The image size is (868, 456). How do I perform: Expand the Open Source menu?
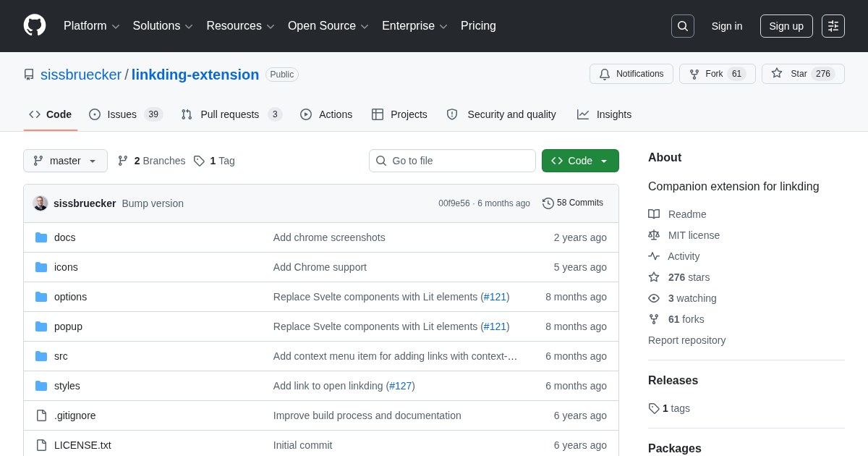coord(328,26)
